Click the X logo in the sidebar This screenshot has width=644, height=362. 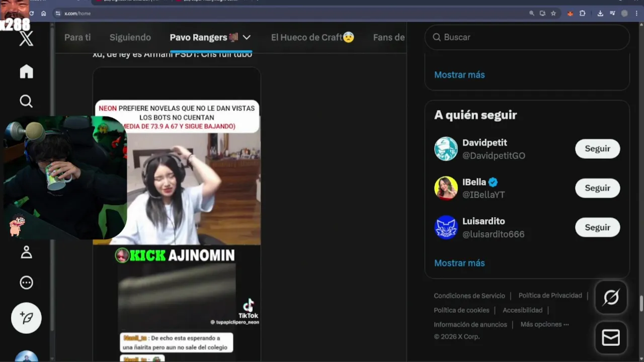tap(26, 38)
